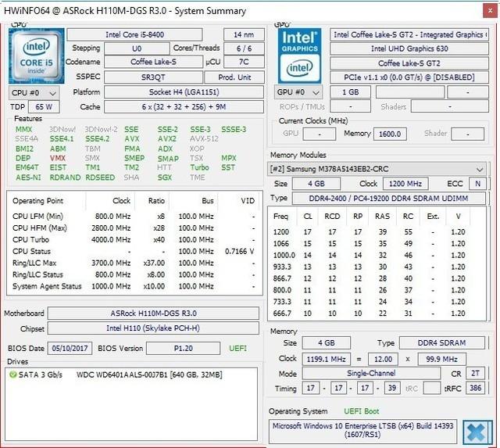This screenshot has width=500, height=448.
Task: Expand the Samsung M378A5143EB2-CRC memory module dropdown
Action: coord(377,169)
